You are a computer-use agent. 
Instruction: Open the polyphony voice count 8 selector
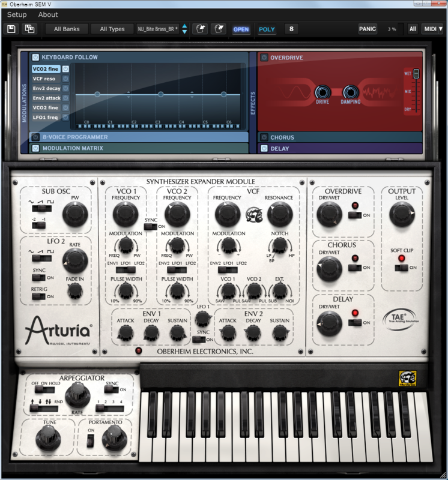tap(291, 29)
